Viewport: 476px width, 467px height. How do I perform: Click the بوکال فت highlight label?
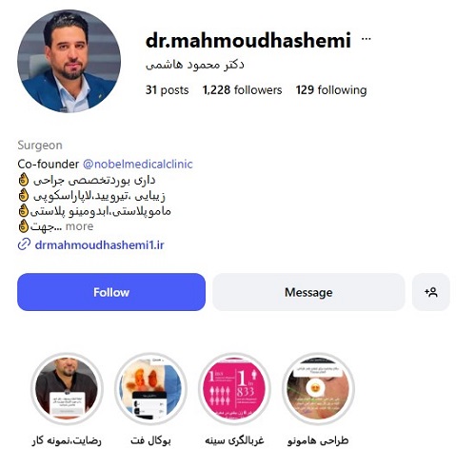(x=150, y=440)
